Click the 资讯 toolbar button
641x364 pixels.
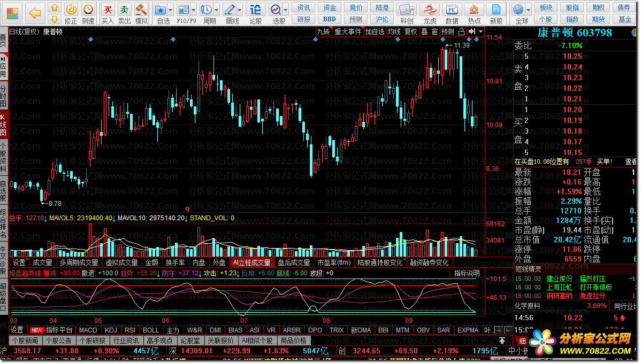coord(303,8)
